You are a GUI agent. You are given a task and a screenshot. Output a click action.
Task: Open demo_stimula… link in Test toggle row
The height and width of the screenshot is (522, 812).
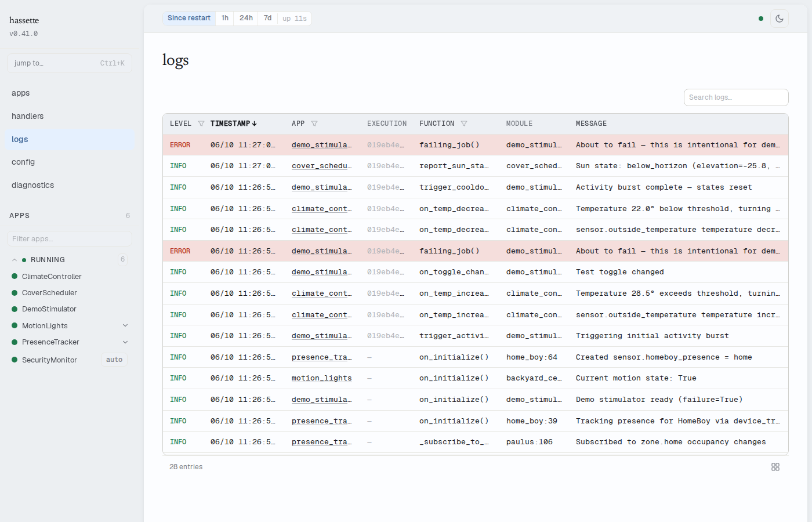click(322, 272)
